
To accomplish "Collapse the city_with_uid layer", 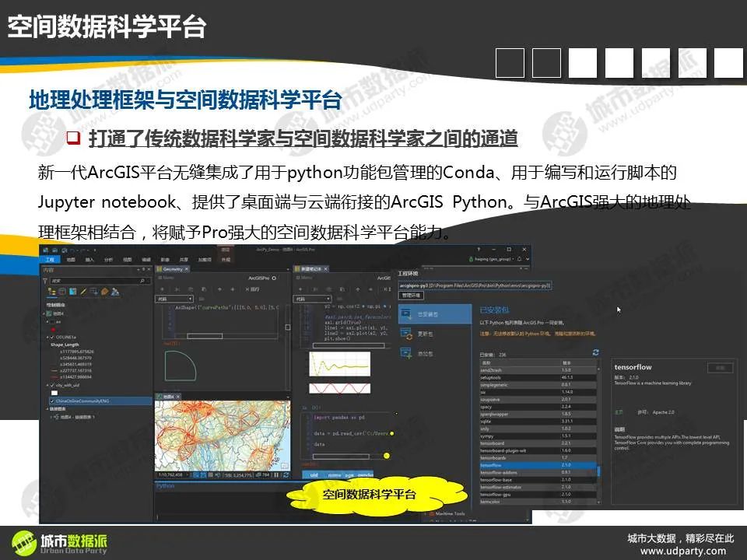I will 47,385.
